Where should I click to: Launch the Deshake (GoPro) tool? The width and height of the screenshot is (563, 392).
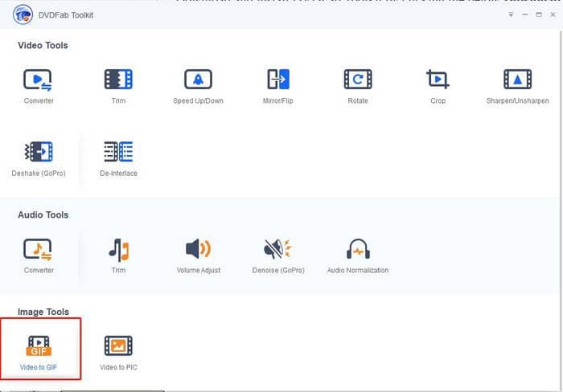pos(38,153)
